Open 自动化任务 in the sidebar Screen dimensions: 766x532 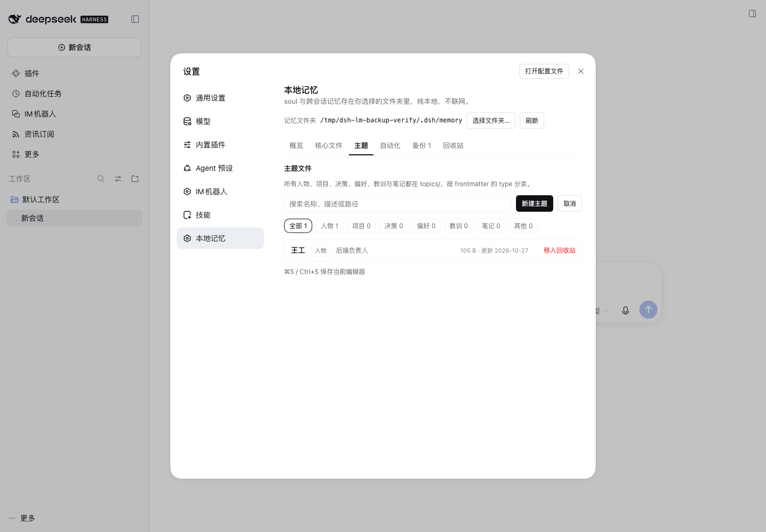pyautogui.click(x=74, y=94)
